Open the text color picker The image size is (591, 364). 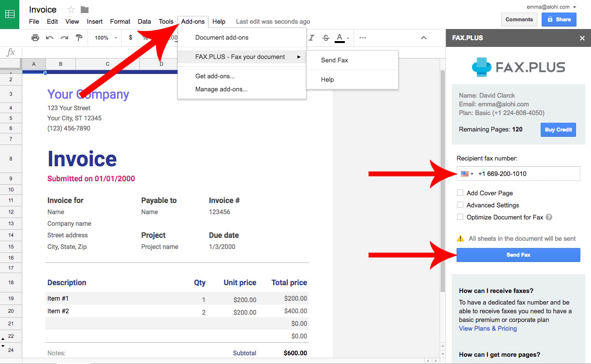[x=339, y=37]
